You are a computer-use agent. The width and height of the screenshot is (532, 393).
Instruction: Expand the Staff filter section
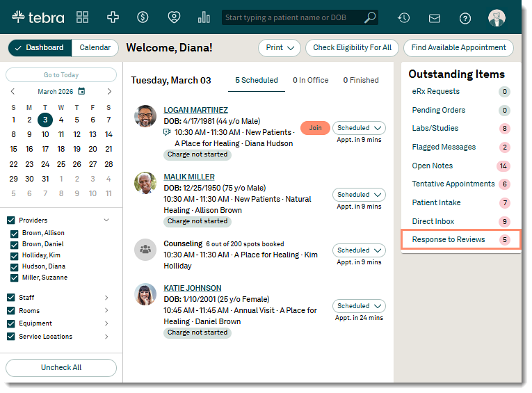pos(106,298)
